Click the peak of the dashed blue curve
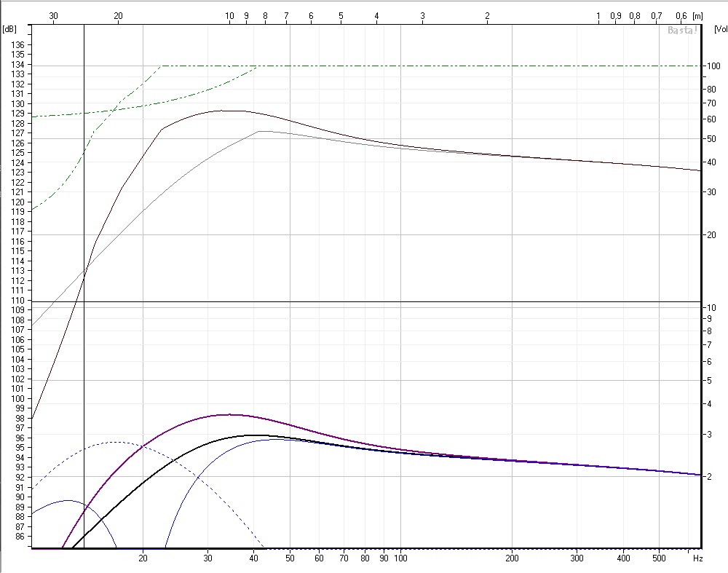Image resolution: width=728 pixels, height=573 pixels. 116,442
